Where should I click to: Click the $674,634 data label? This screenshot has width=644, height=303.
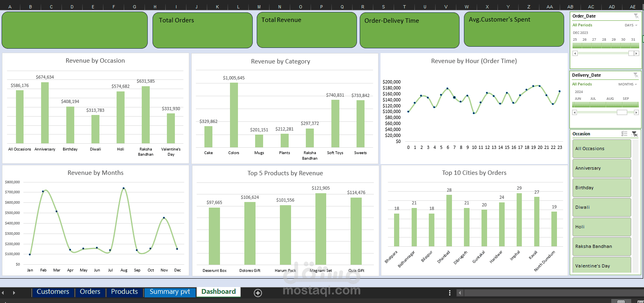point(45,77)
